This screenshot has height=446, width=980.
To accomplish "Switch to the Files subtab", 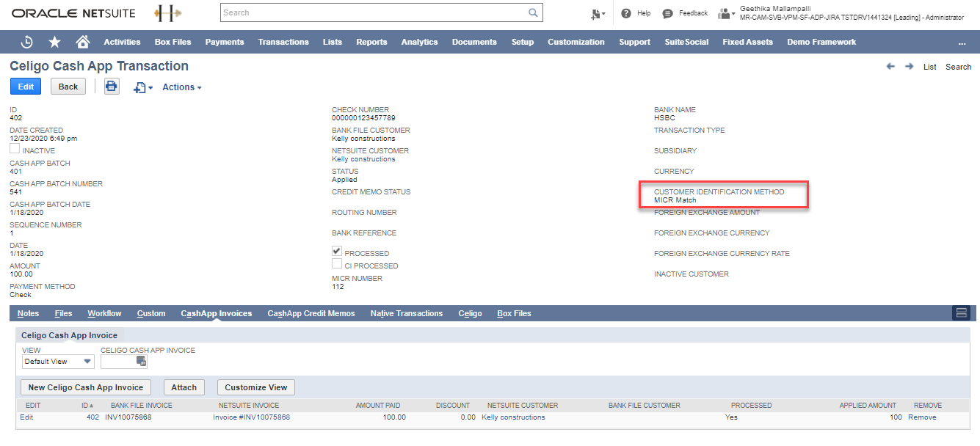I will 64,313.
